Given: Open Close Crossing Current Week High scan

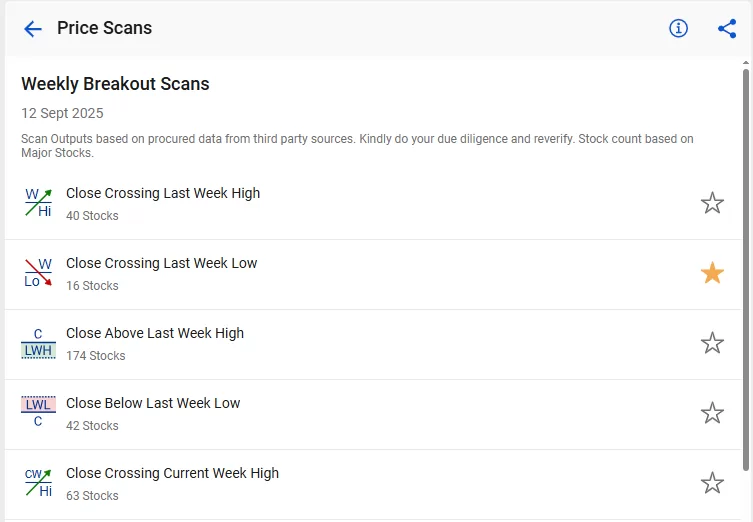Looking at the screenshot, I should [x=373, y=485].
